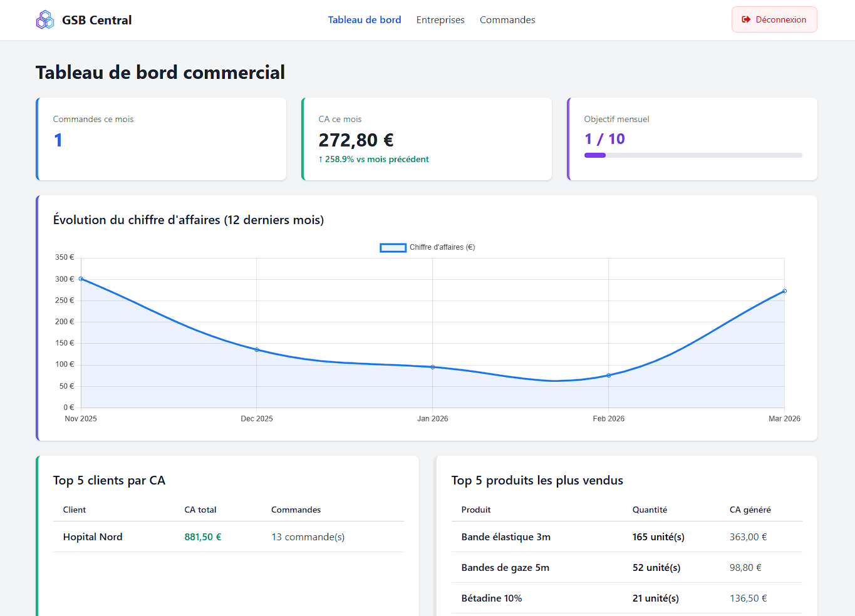855x616 pixels.
Task: Click the GSB Central hexagon logo icon
Action: pos(45,20)
